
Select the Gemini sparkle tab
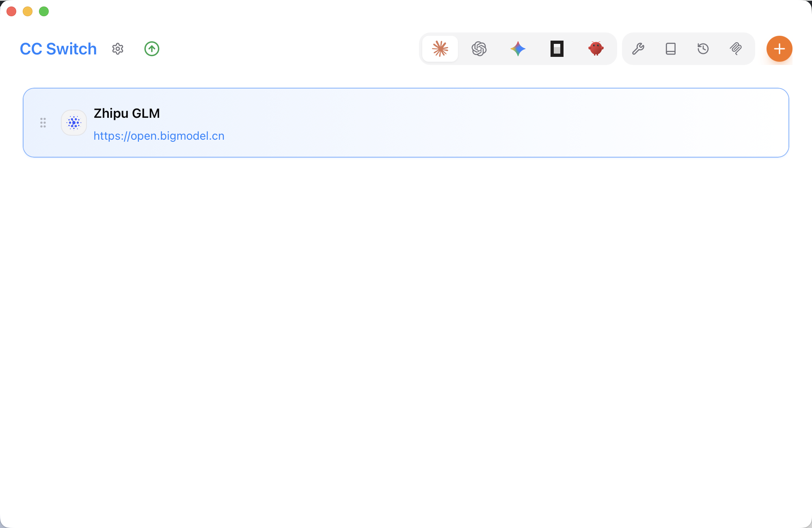518,49
